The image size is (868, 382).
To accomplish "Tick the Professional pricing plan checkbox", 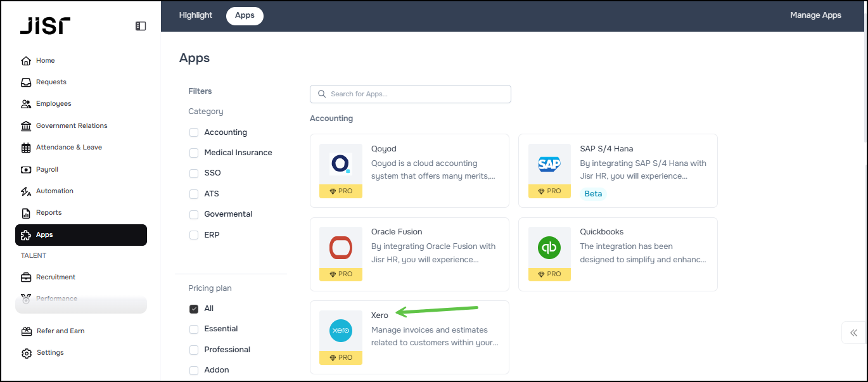I will [x=194, y=350].
